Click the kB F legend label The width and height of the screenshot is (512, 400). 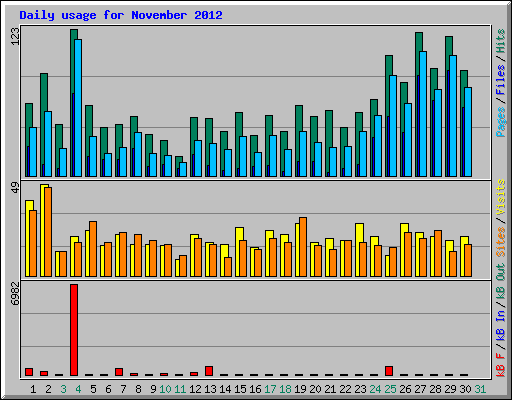[501, 365]
